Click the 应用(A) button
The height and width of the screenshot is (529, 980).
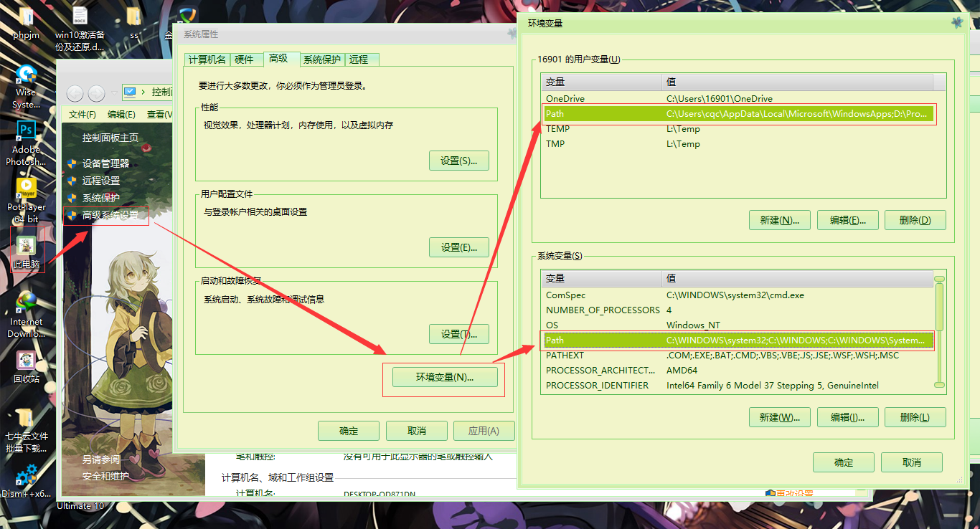(x=484, y=431)
